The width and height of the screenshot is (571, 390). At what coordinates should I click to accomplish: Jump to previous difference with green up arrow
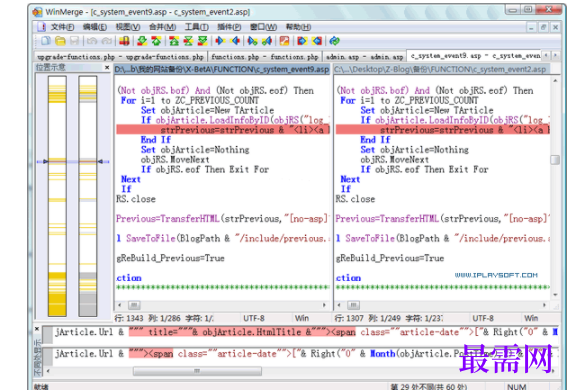156,41
